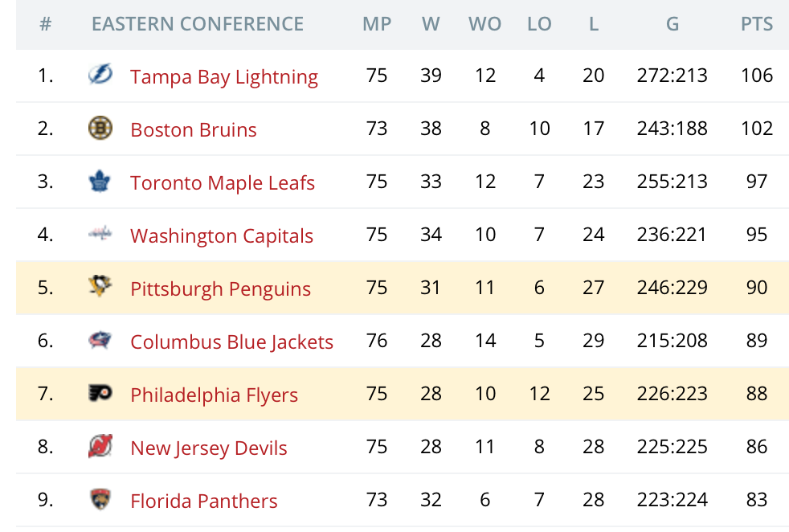Screen dimensions: 789x532
Task: Click the New Jersey Devils logo icon
Action: [100, 447]
